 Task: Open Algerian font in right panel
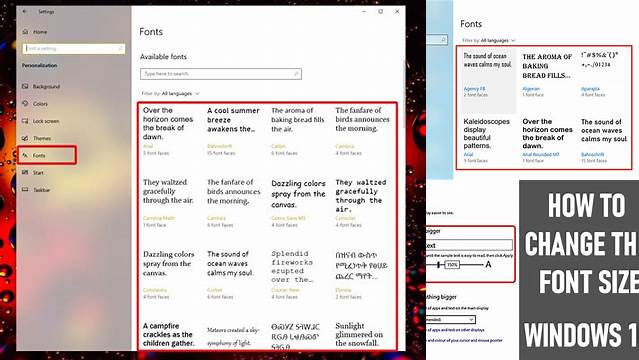(547, 74)
